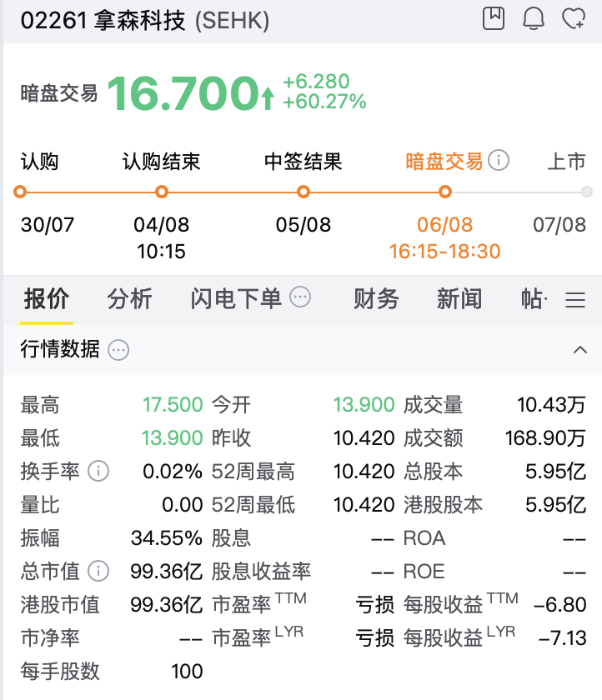Click the 昨收 value 10.420
Image resolution: width=602 pixels, height=700 pixels.
(x=364, y=438)
